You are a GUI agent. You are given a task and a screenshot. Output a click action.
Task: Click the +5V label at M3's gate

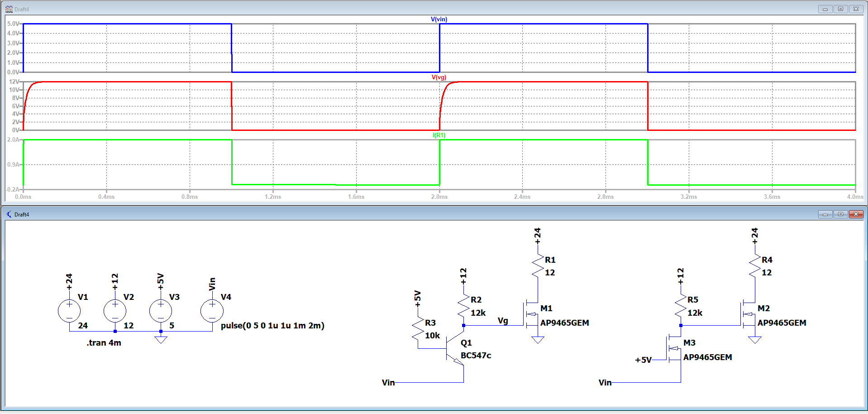[x=643, y=360]
